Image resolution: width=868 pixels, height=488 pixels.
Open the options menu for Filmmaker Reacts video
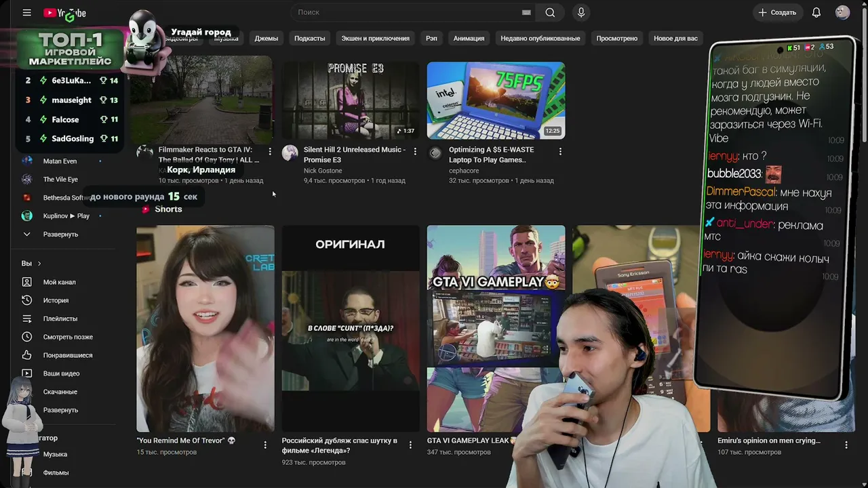pos(270,151)
